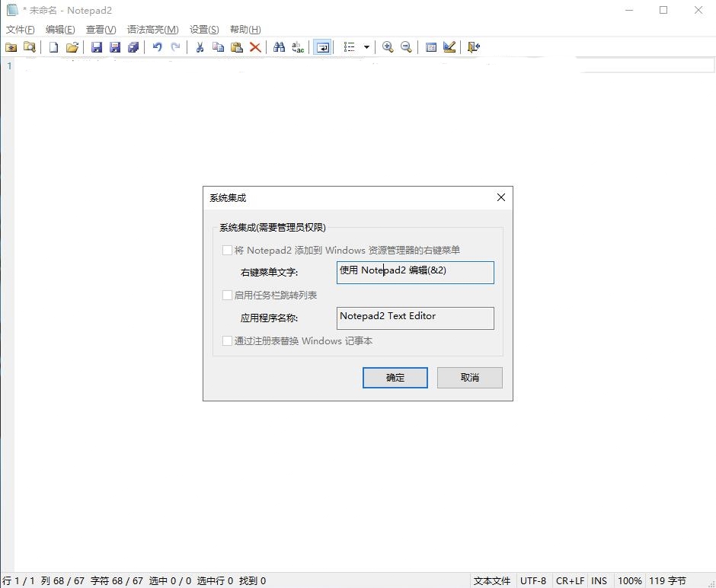Click the Save As toolbar icon
The height and width of the screenshot is (588, 716).
(x=114, y=47)
